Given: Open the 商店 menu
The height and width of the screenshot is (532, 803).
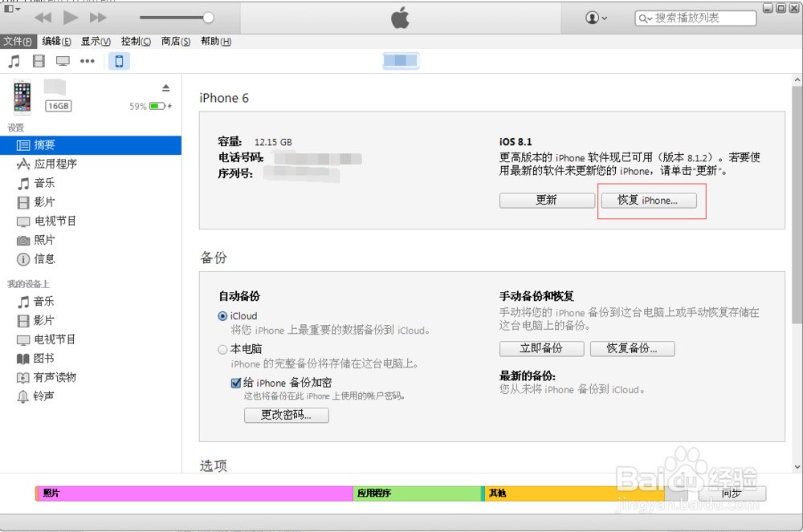Looking at the screenshot, I should click(176, 42).
